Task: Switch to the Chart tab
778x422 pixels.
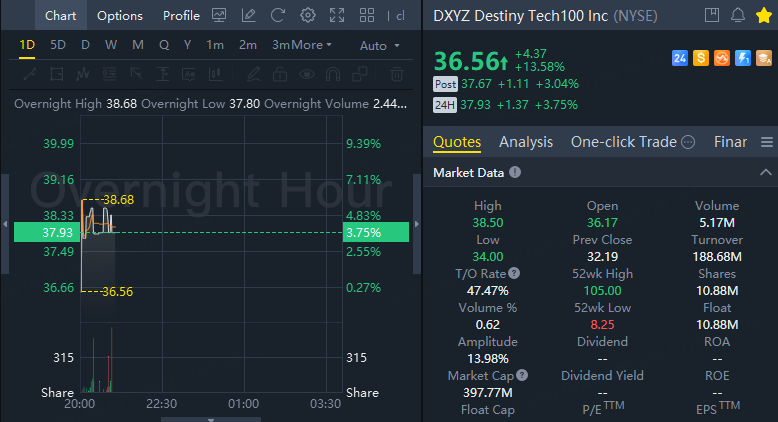Action: 61,16
